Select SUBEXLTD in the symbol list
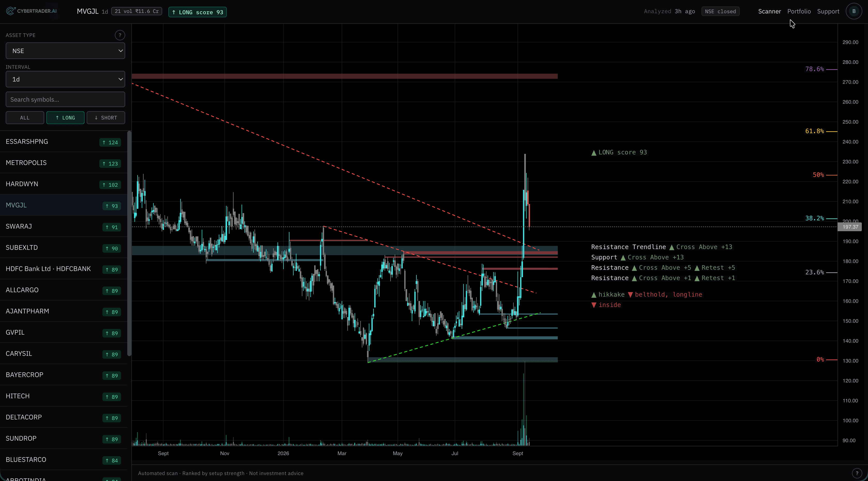This screenshot has width=868, height=481. (64, 247)
